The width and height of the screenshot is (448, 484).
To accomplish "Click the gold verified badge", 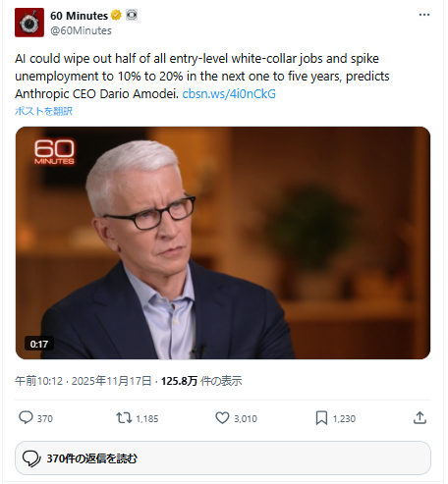I will (116, 15).
